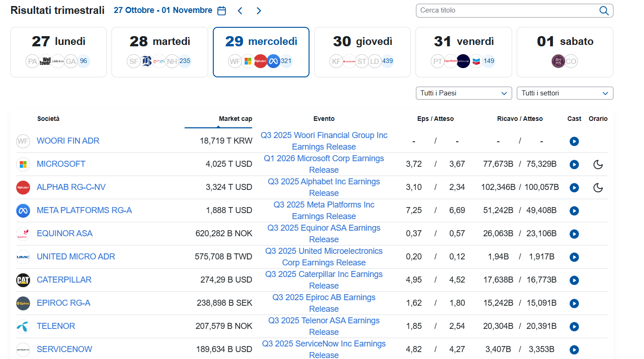Open the TELENOR company link

pos(56,326)
